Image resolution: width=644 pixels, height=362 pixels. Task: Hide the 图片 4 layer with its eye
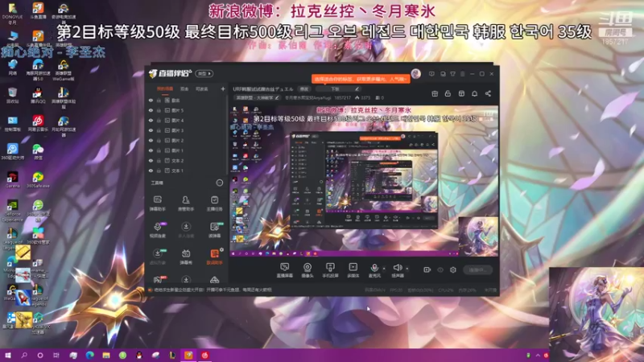coord(151,120)
